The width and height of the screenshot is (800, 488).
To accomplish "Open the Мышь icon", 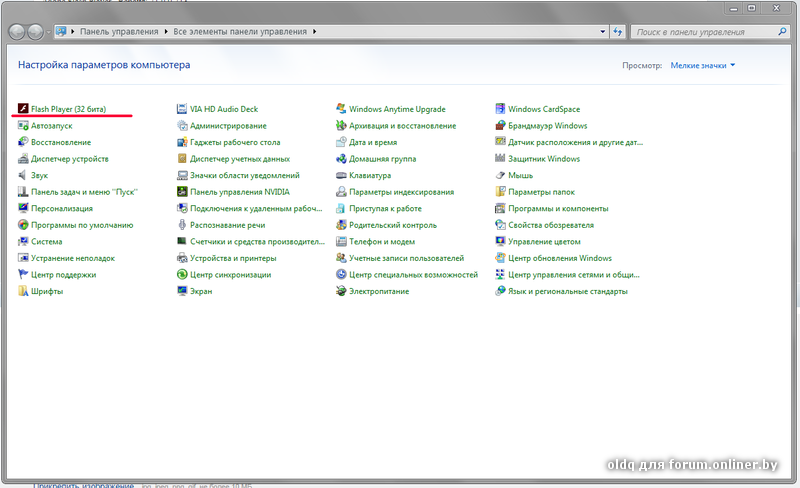I will (x=500, y=175).
